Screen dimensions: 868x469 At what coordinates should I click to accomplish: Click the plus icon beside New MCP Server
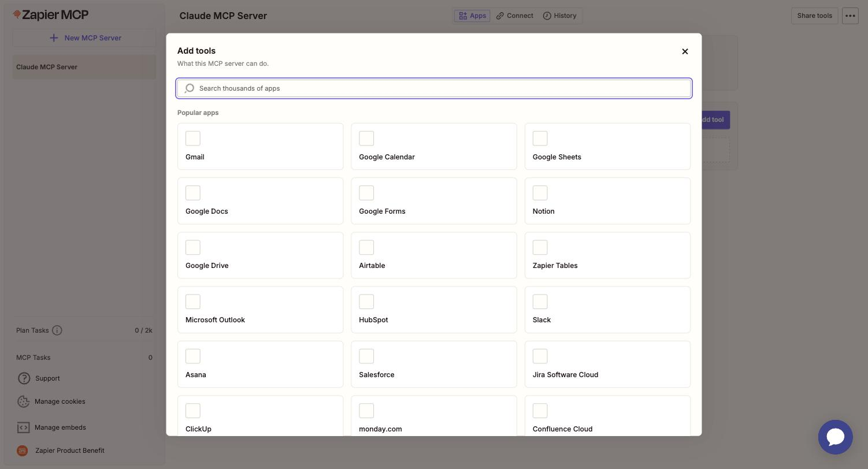click(x=54, y=38)
